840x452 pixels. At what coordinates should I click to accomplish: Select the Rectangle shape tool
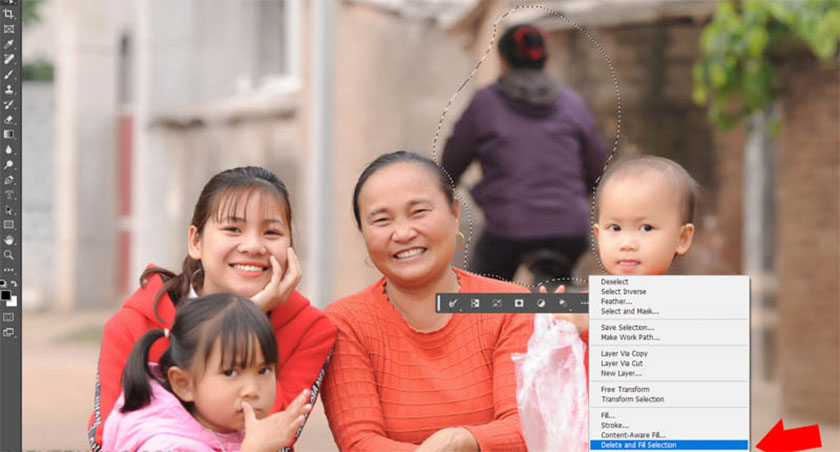coord(9,225)
